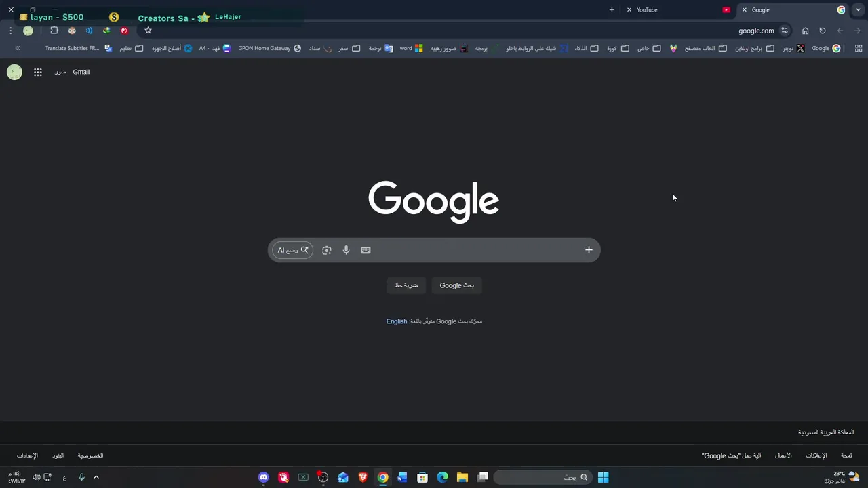868x488 pixels.
Task: Click the 'بحث Google' search button
Action: click(x=457, y=285)
